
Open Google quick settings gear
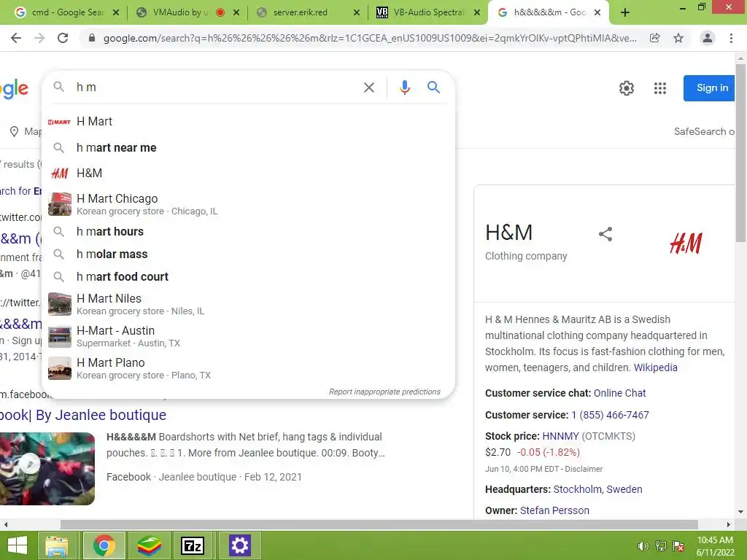tap(627, 88)
